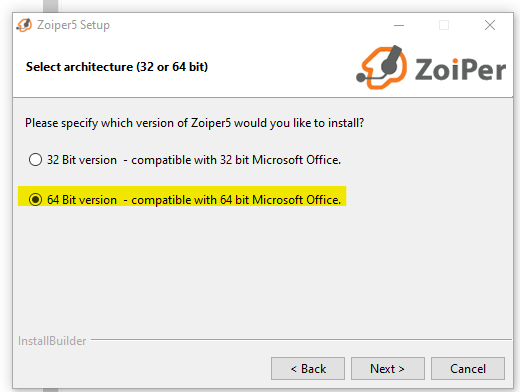Screen dimensions: 520x392
Task: Close the Zoiper5 Setup dialog
Action: click(x=490, y=25)
